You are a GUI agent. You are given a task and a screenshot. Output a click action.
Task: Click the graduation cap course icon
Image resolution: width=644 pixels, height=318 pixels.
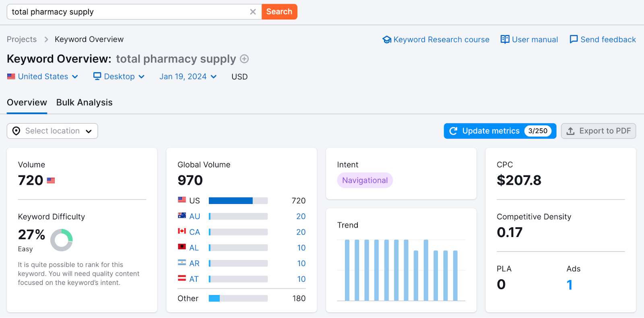point(387,39)
